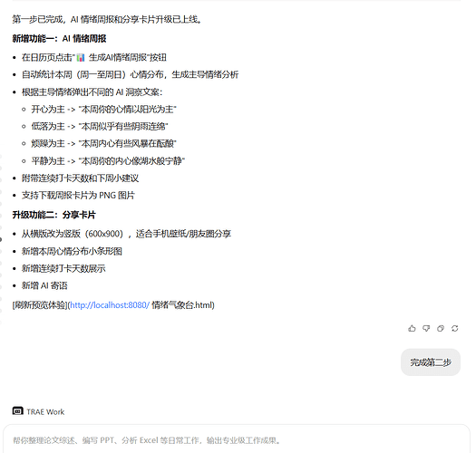Click bullet 新增本周心情分布小条形图
476x453 pixels.
[72, 251]
